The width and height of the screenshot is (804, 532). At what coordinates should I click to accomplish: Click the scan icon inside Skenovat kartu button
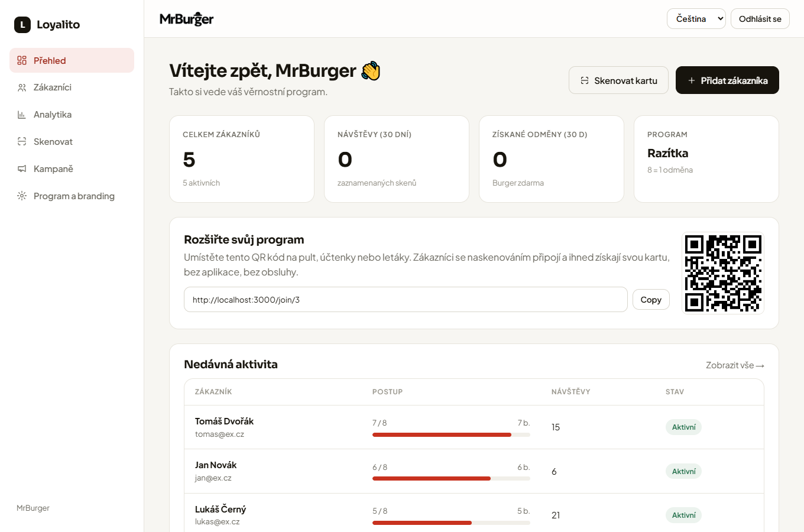point(585,80)
